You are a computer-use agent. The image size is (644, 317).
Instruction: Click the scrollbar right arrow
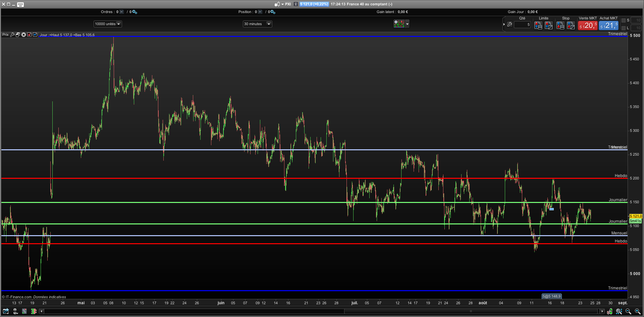tap(602, 311)
